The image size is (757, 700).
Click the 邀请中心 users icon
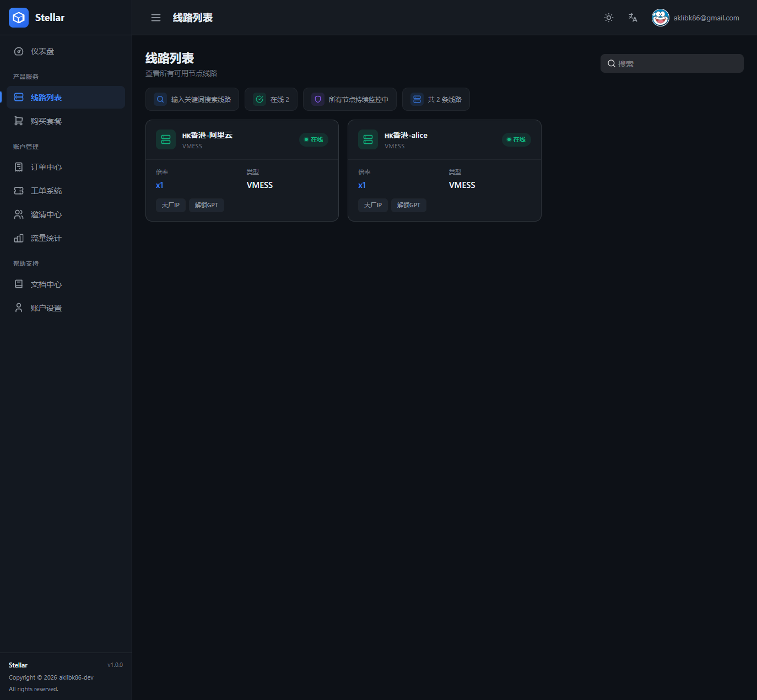pos(19,214)
